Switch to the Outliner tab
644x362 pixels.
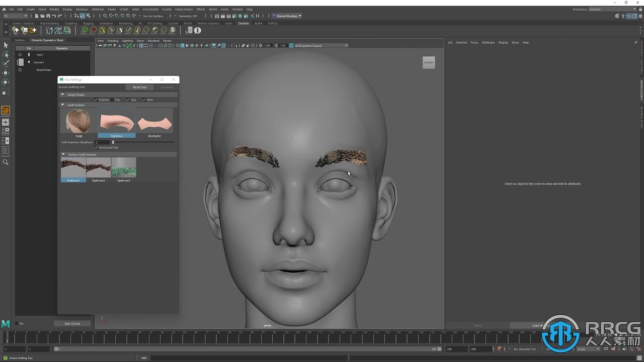coord(20,40)
